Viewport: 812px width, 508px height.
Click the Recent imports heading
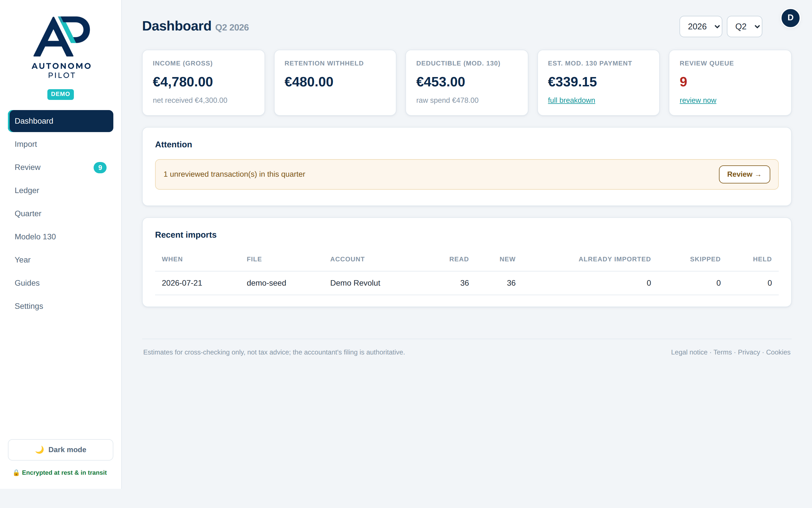click(186, 235)
